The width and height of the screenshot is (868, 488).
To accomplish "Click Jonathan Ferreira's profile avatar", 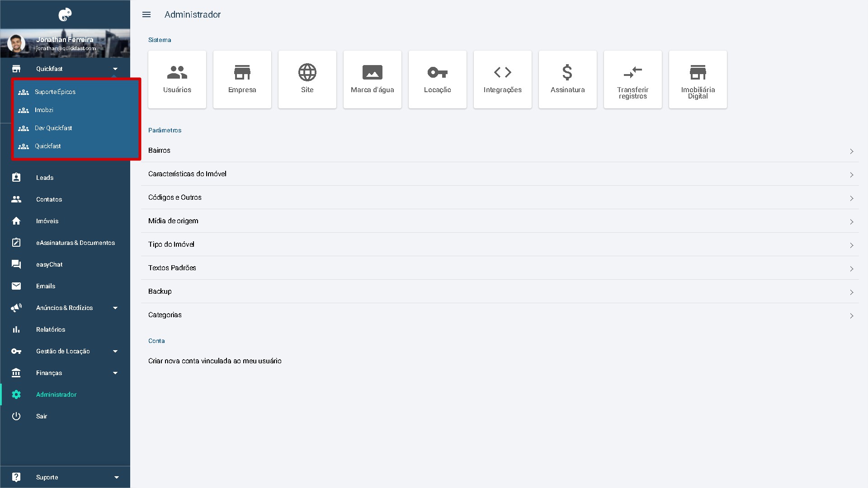I will [16, 44].
